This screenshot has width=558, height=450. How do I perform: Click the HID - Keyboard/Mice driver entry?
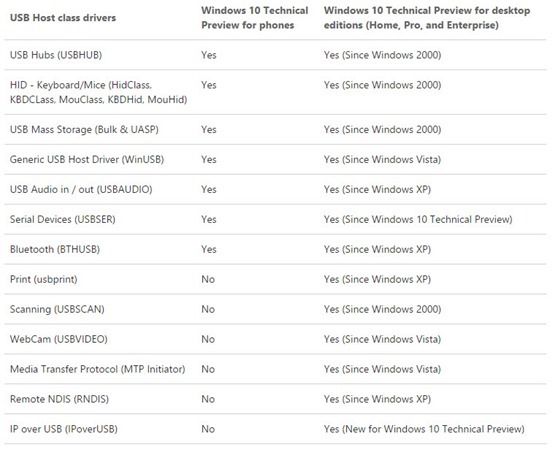99,92
